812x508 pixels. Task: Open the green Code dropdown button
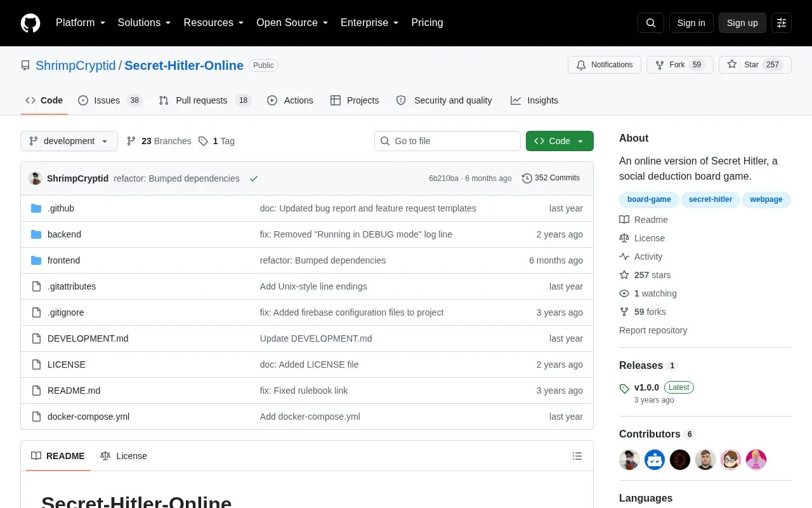[560, 141]
